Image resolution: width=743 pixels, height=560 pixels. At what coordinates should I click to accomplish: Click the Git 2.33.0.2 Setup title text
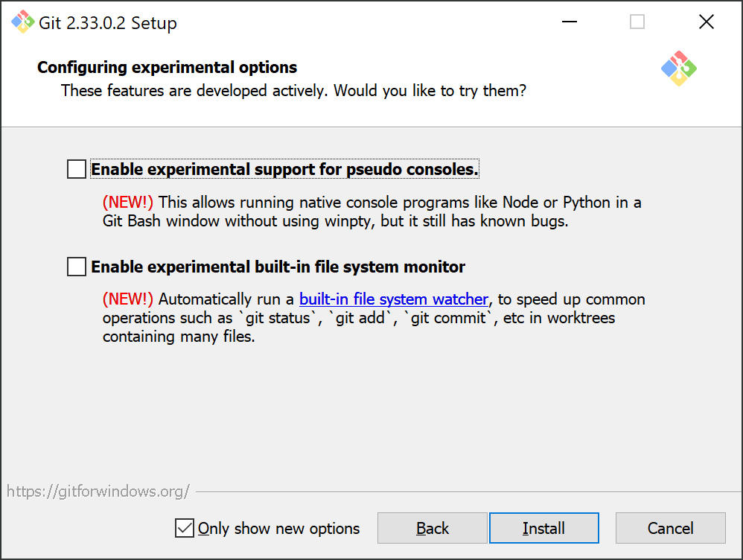tap(107, 23)
